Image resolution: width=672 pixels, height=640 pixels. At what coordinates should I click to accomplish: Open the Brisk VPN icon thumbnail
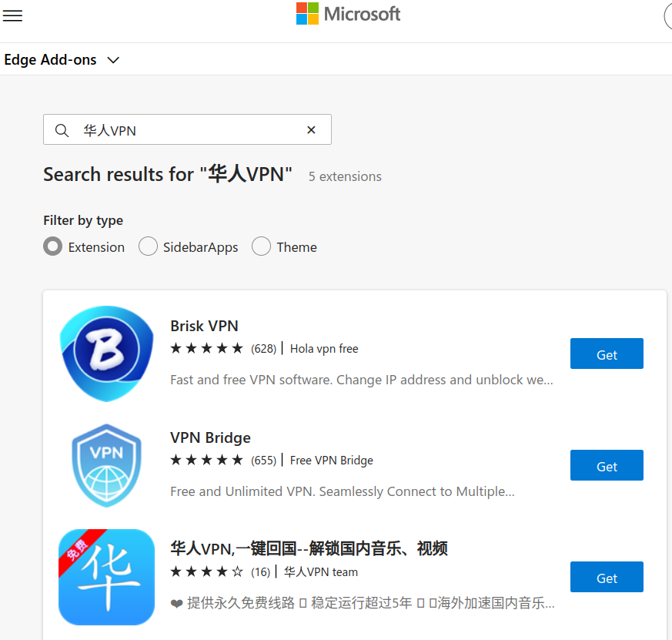107,354
